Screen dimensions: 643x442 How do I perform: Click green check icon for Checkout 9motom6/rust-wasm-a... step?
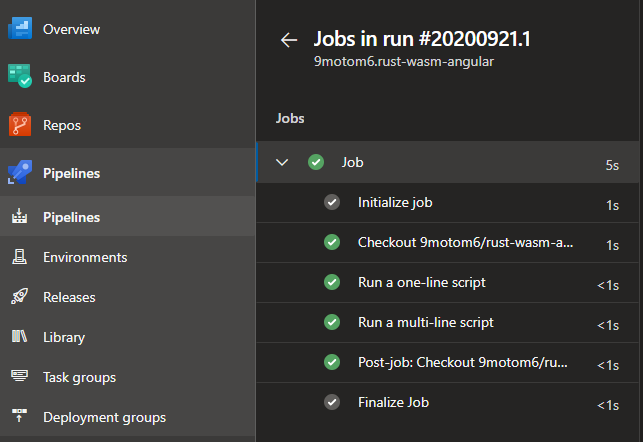pos(332,242)
